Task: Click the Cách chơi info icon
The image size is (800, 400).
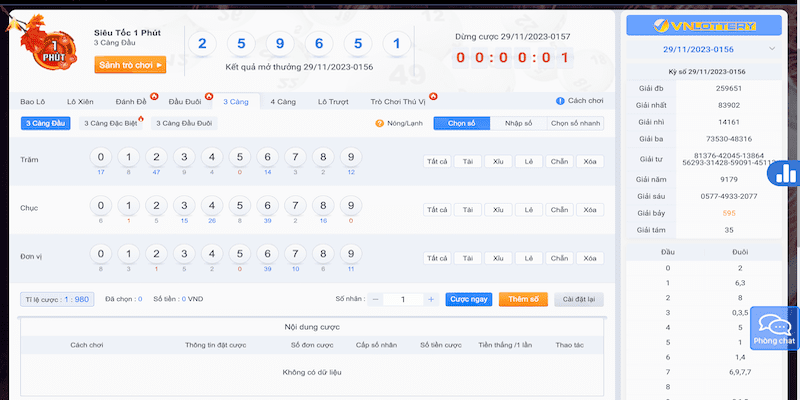Action: pos(560,101)
